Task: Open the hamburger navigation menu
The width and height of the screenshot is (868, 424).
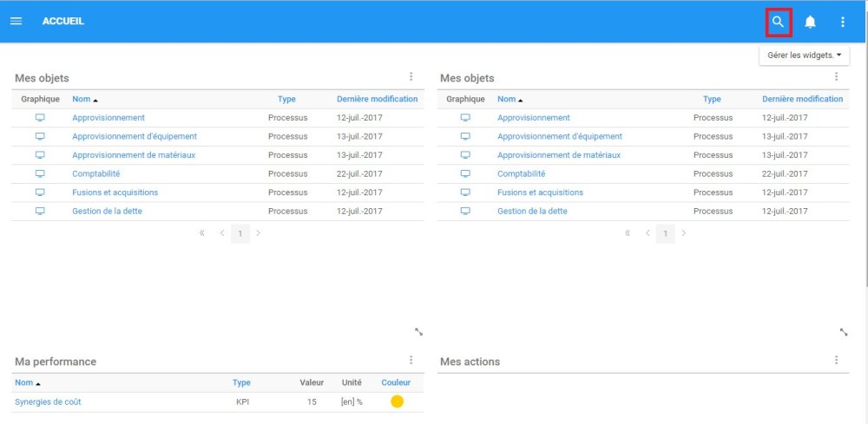Action: (x=16, y=22)
